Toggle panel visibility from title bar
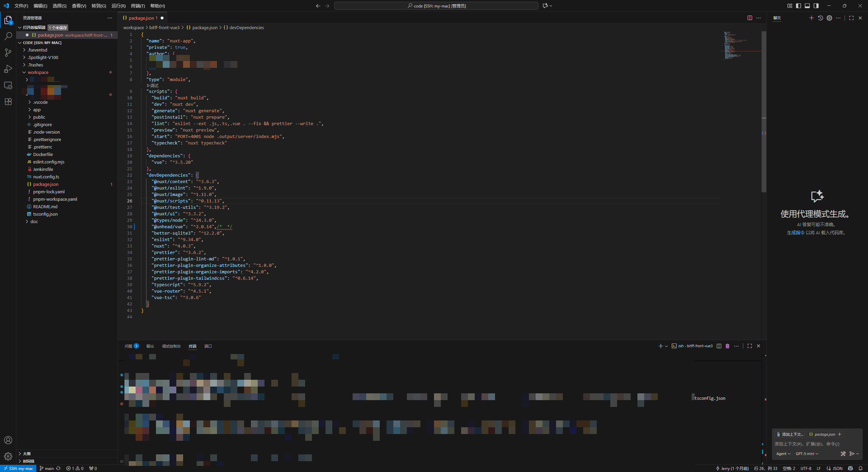The width and height of the screenshot is (868, 472). [807, 6]
